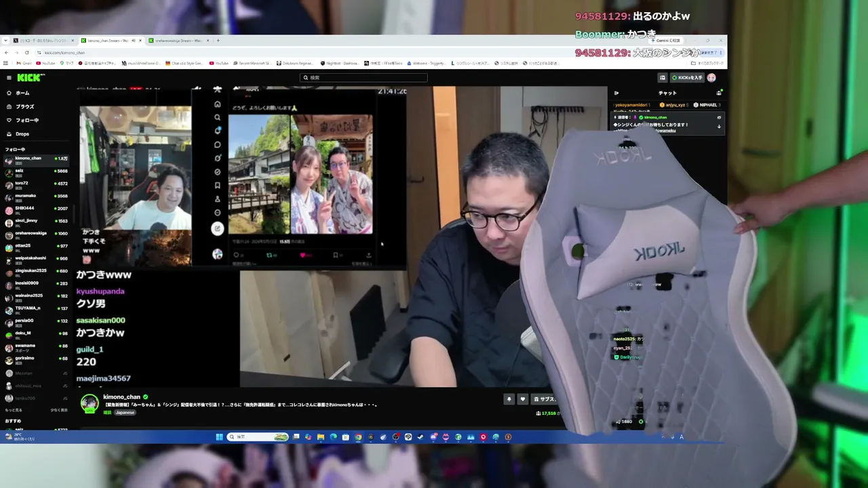Switch to the kimono_chan Stream browser tab
This screenshot has width=868, height=488.
(x=112, y=41)
